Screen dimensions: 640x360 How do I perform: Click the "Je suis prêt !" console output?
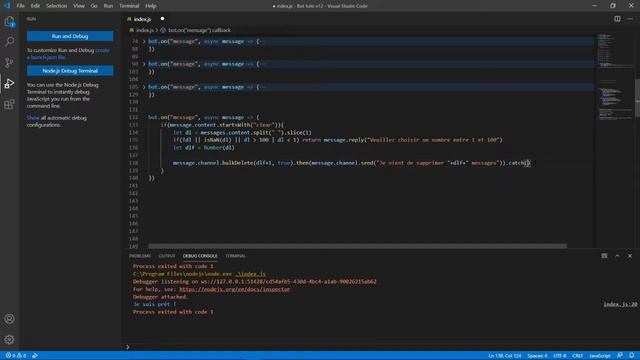click(154, 304)
